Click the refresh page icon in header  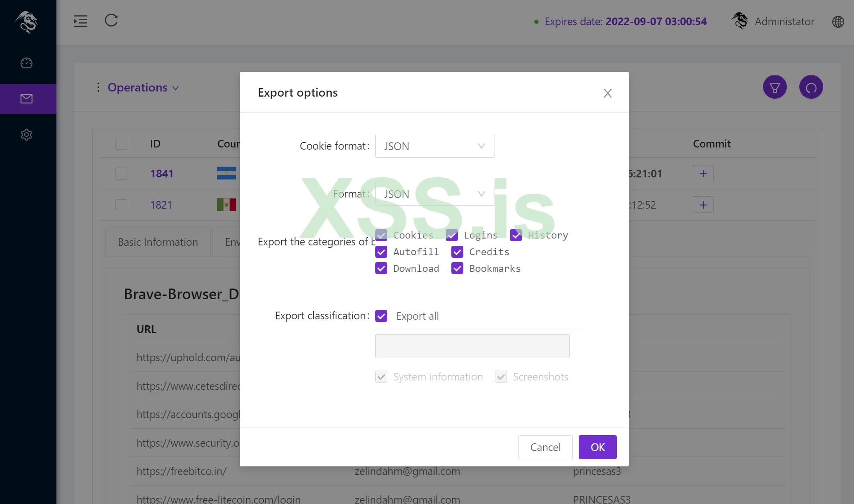coord(111,21)
